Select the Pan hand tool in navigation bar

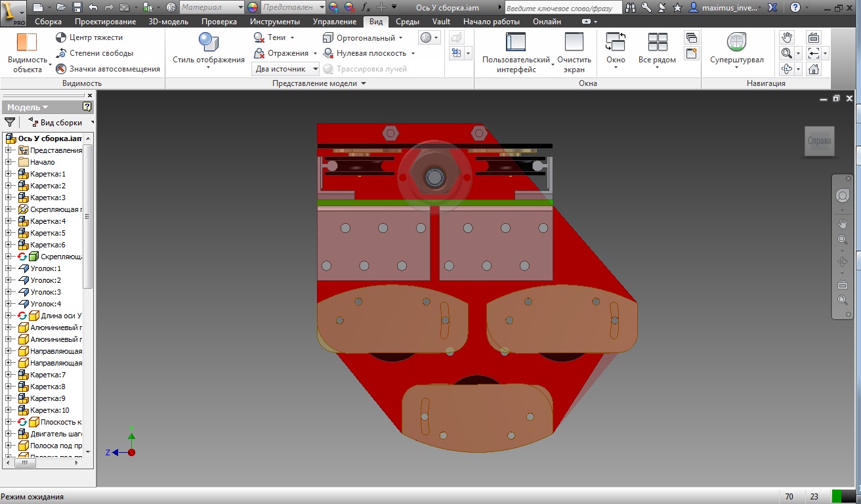[x=843, y=223]
